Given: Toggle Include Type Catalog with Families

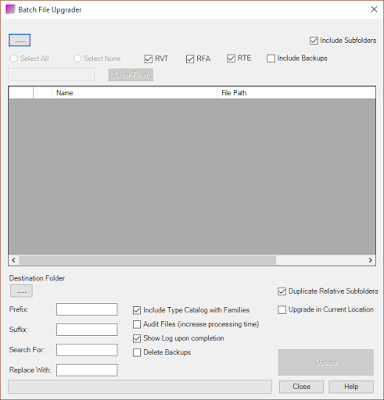Looking at the screenshot, I should [x=137, y=310].
